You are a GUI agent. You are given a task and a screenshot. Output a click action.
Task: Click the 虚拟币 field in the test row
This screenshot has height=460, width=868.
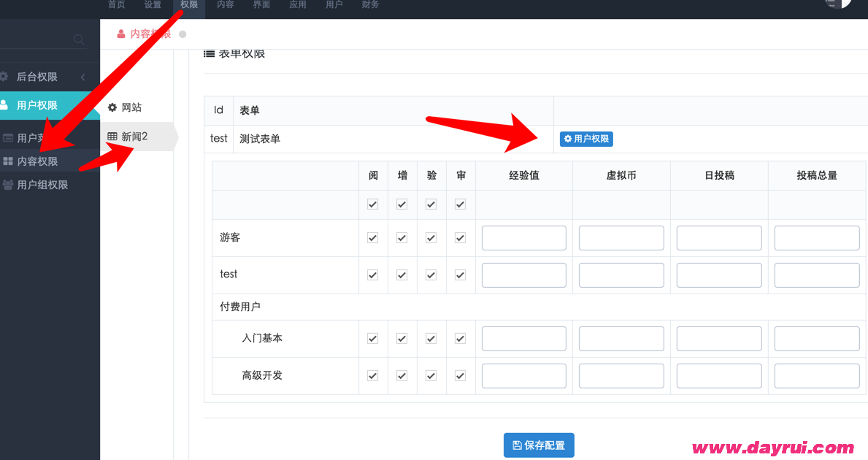621,275
